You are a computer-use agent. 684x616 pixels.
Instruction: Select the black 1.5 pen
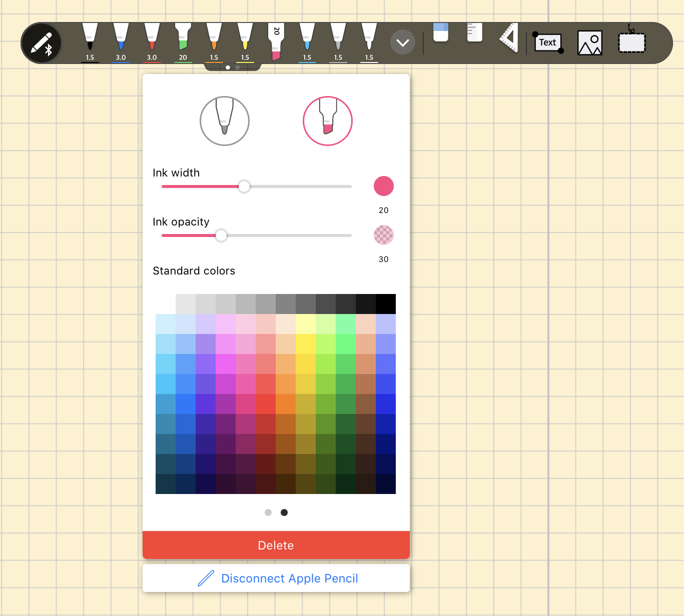90,42
